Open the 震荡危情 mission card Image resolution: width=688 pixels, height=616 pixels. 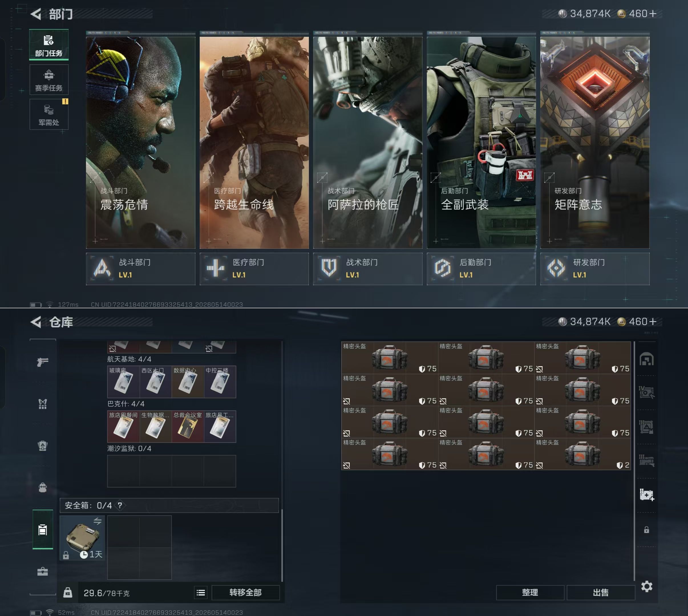point(141,142)
